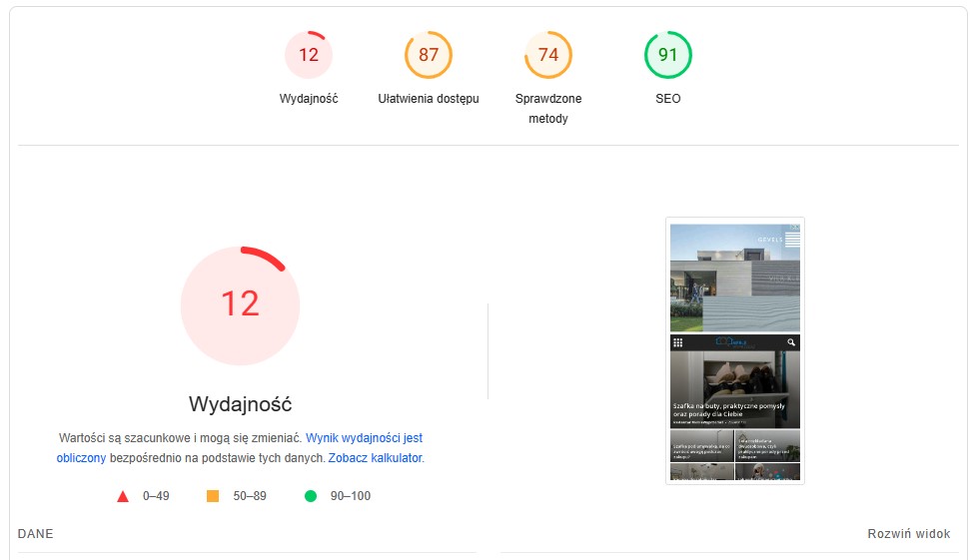971x560 pixels.
Task: Click the orange square 50–89 legend icon
Action: 213,496
